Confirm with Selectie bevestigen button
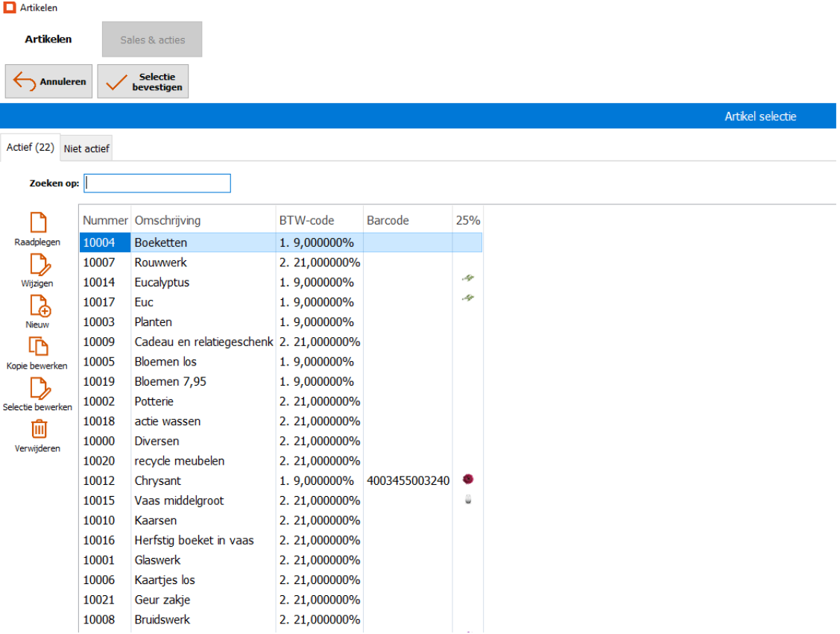Viewport: 840px width, 634px height. pos(143,82)
